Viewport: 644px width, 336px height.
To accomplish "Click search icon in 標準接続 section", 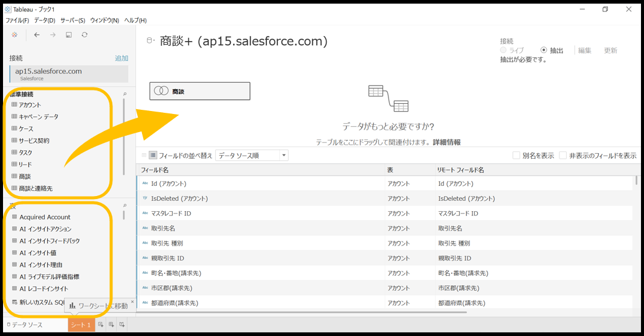I will (125, 94).
